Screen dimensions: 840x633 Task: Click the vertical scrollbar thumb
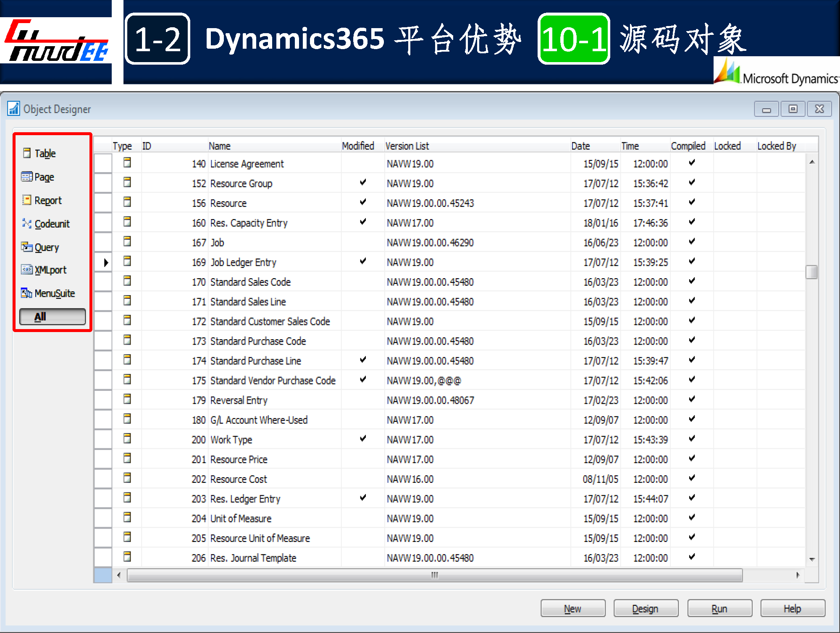pos(812,272)
